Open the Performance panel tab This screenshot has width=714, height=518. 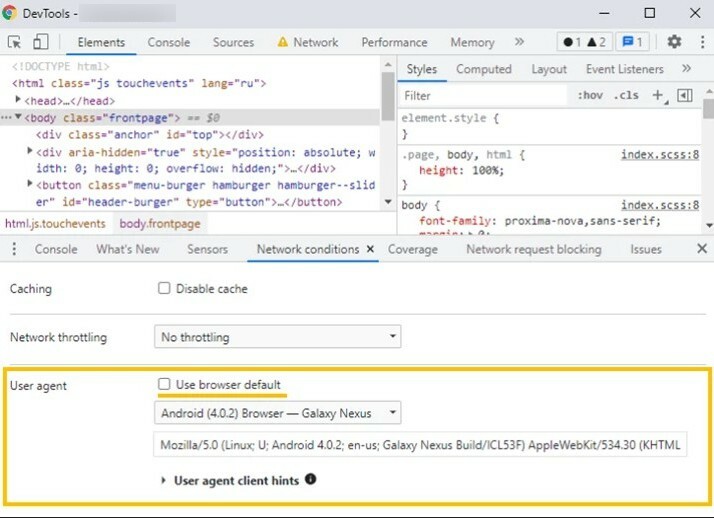pos(394,42)
